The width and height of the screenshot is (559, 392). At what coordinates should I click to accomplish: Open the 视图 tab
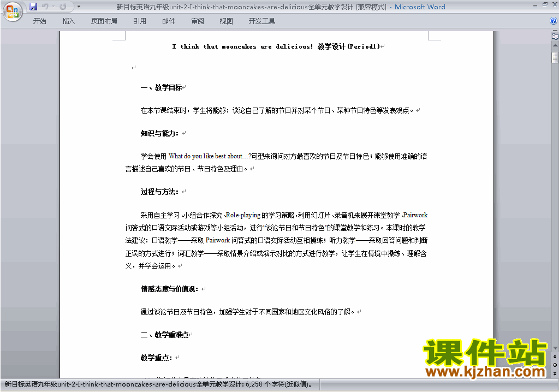pyautogui.click(x=227, y=21)
